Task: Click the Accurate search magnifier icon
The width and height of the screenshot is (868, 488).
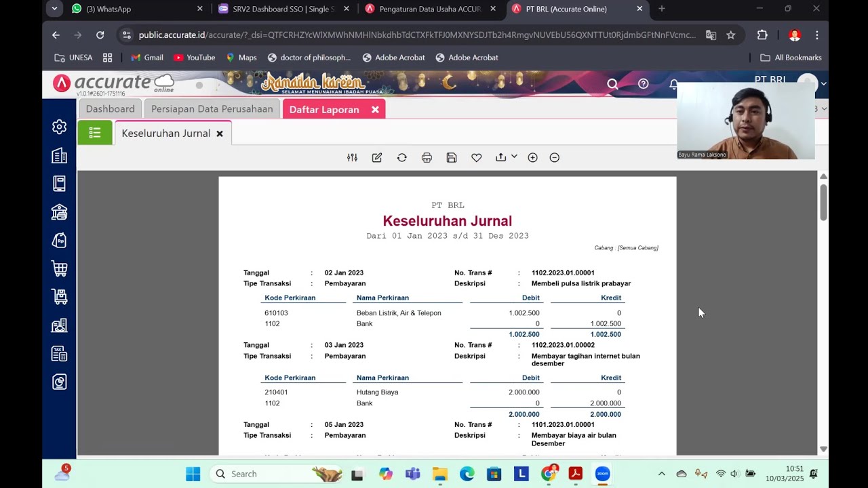Action: pyautogui.click(x=612, y=84)
